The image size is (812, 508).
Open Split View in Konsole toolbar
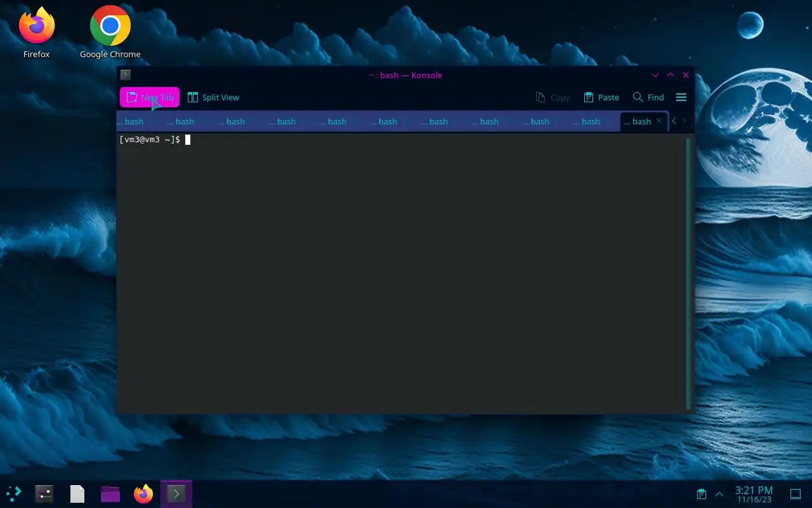pyautogui.click(x=213, y=97)
